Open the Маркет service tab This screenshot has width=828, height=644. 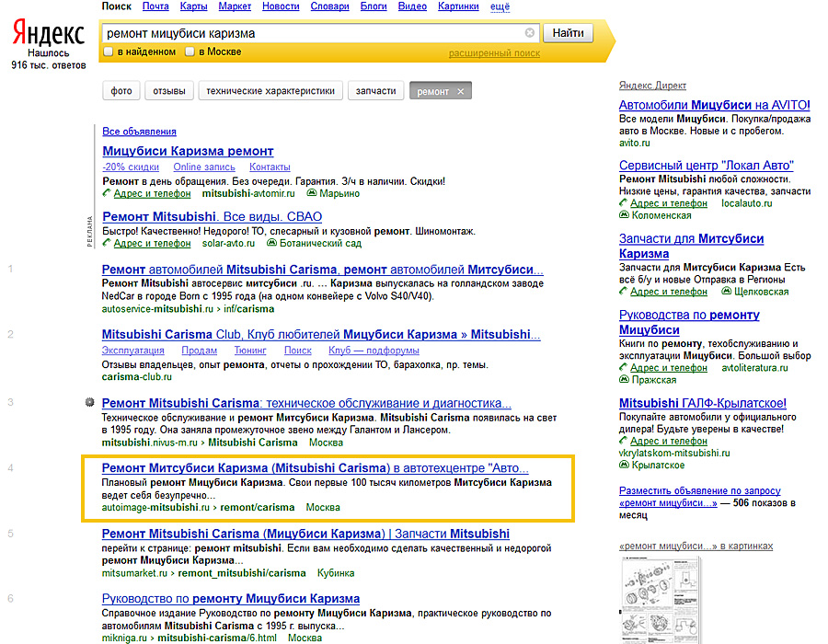(x=235, y=6)
